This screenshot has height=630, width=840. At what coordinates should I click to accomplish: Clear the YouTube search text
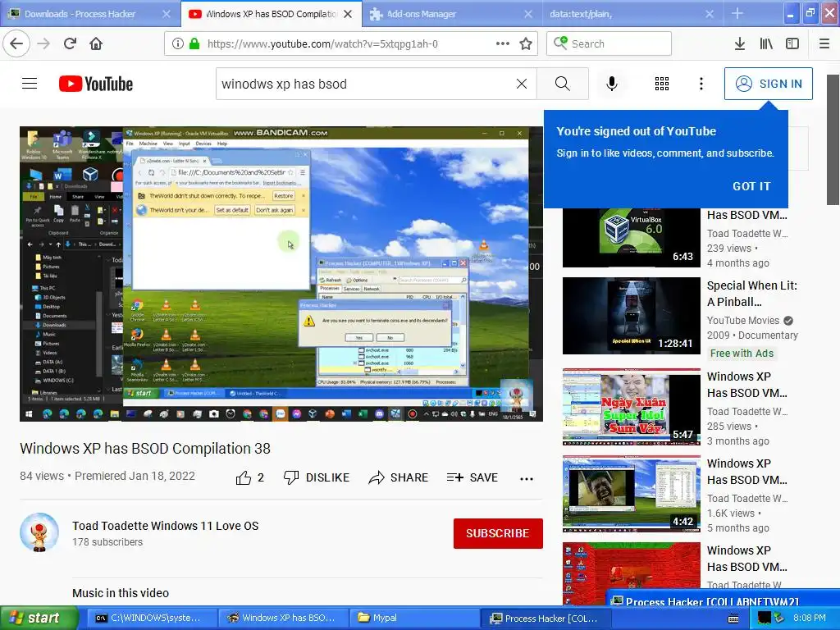pyautogui.click(x=521, y=84)
